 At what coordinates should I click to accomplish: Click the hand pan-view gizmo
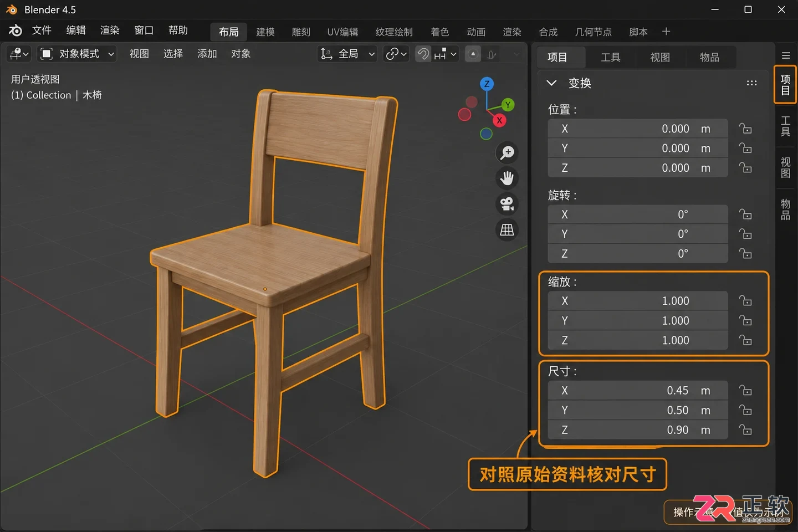coord(507,178)
